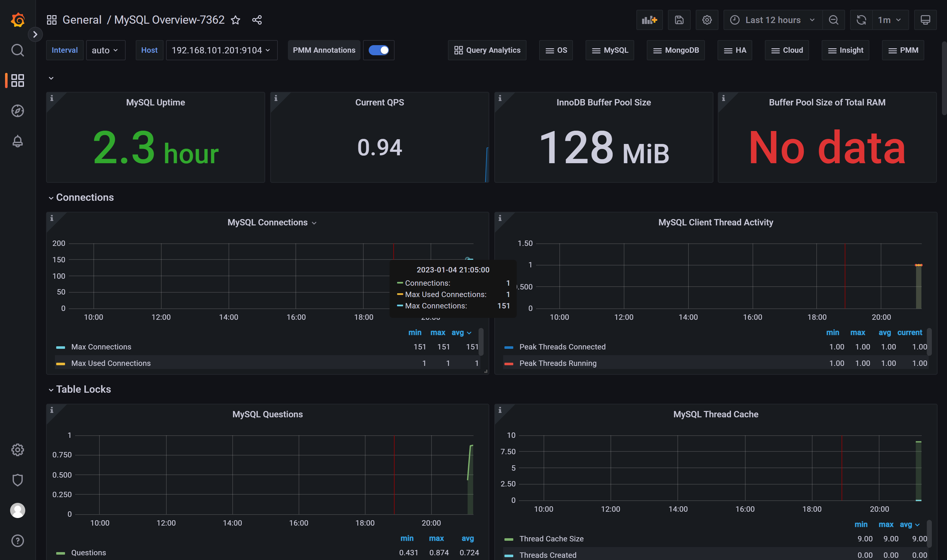Open Help question mark icon
Viewport: 947px width, 560px height.
point(17,541)
